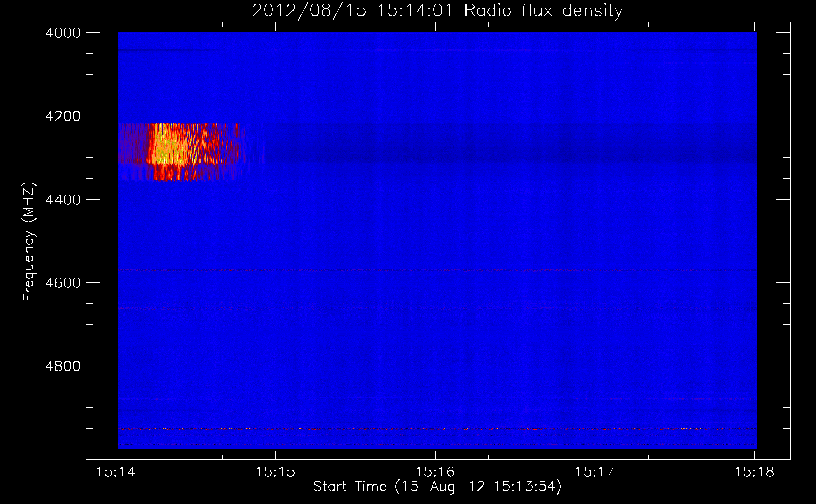Click the 'Start Time (15-Aug-12 15:13:54)' x-axis label
The image size is (816, 504).
(437, 487)
